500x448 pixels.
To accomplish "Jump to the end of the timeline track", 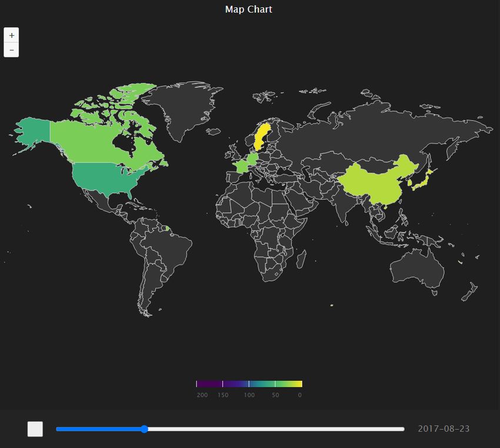I will [403, 429].
